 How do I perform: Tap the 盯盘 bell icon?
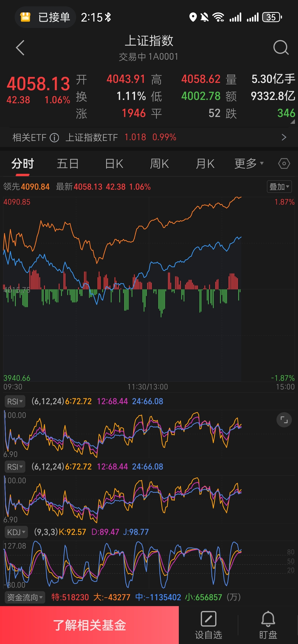(x=268, y=619)
